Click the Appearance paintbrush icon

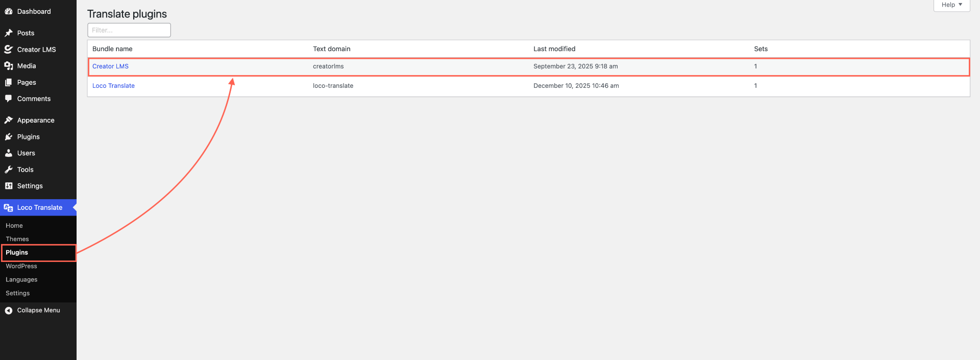click(x=9, y=120)
